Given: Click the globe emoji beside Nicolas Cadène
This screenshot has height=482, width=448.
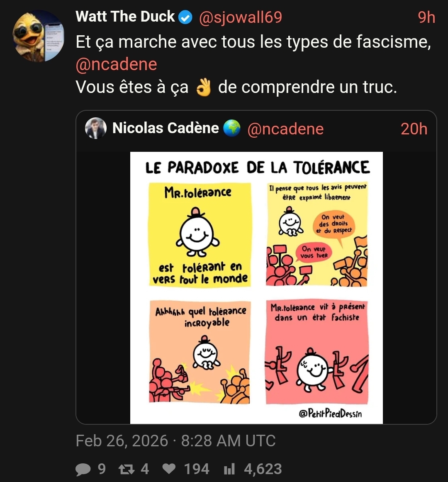Looking at the screenshot, I should [x=231, y=128].
